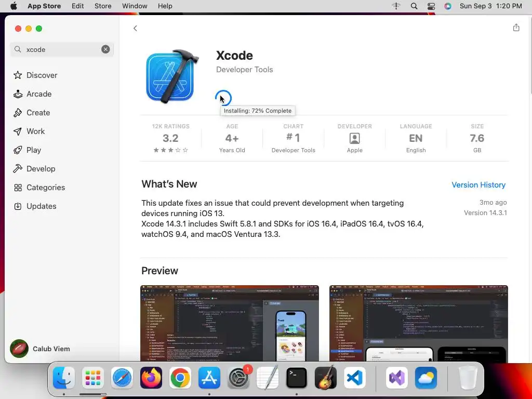The width and height of the screenshot is (532, 399).
Task: Open Version History link
Action: click(478, 185)
